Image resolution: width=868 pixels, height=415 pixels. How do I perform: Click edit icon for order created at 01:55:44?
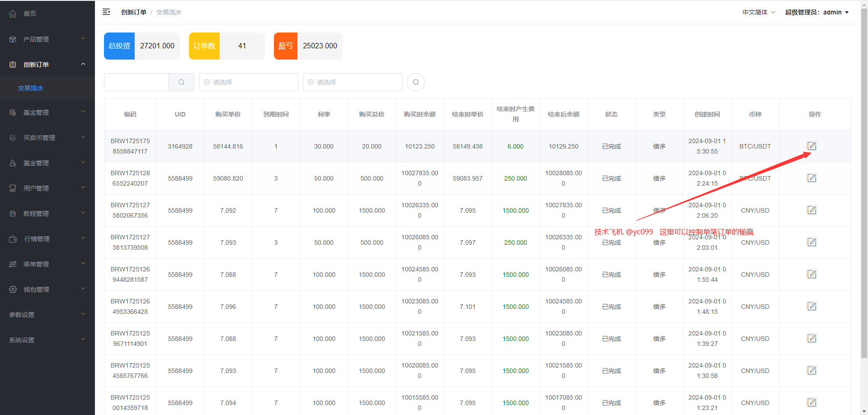(811, 274)
